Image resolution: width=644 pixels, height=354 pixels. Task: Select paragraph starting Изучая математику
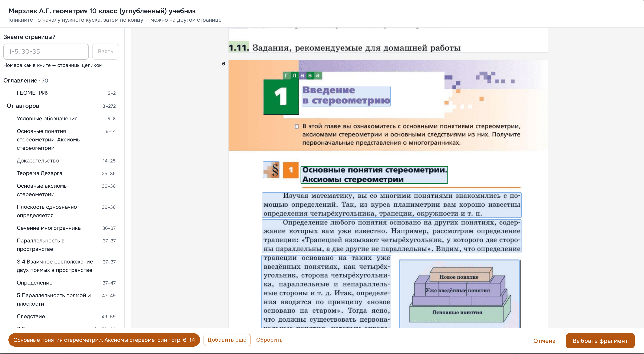(x=392, y=205)
